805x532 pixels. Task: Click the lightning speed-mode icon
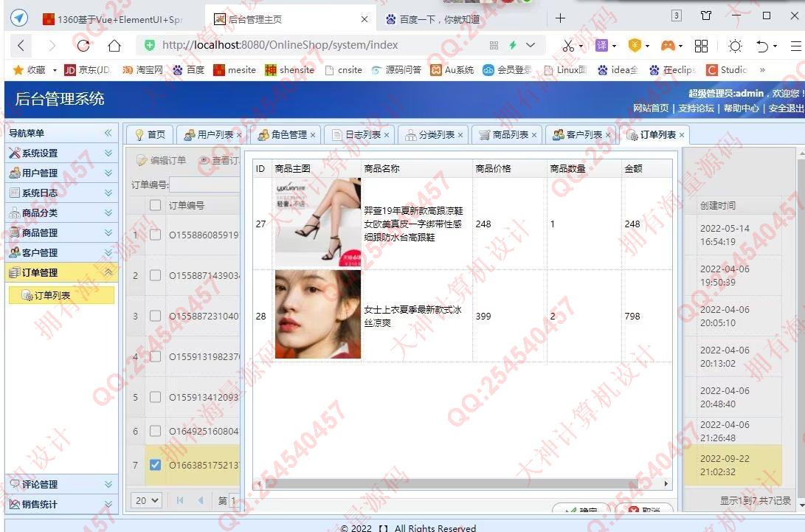pos(512,45)
